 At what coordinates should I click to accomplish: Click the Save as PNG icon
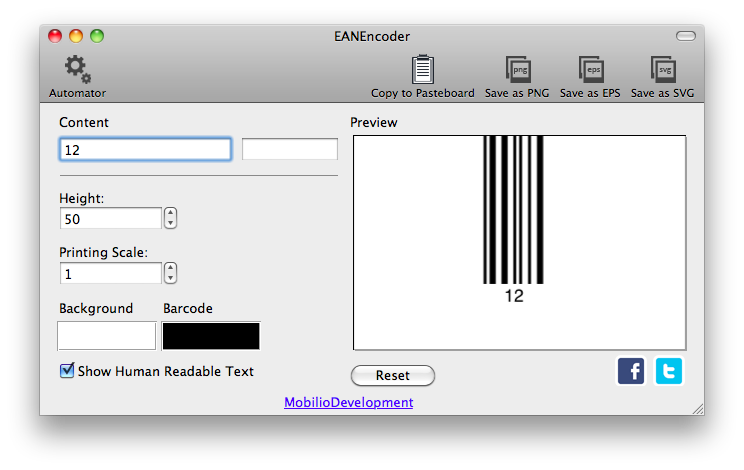(x=518, y=69)
